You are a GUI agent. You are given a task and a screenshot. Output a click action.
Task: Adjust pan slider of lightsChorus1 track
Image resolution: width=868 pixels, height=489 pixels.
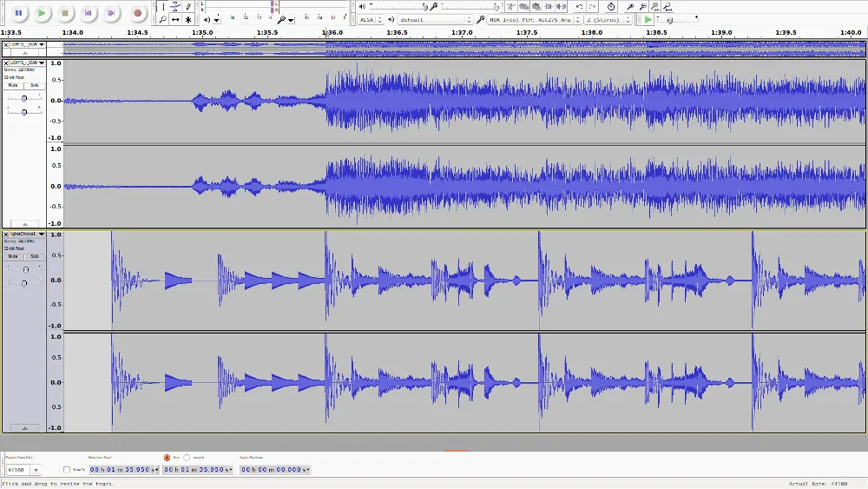[x=24, y=283]
